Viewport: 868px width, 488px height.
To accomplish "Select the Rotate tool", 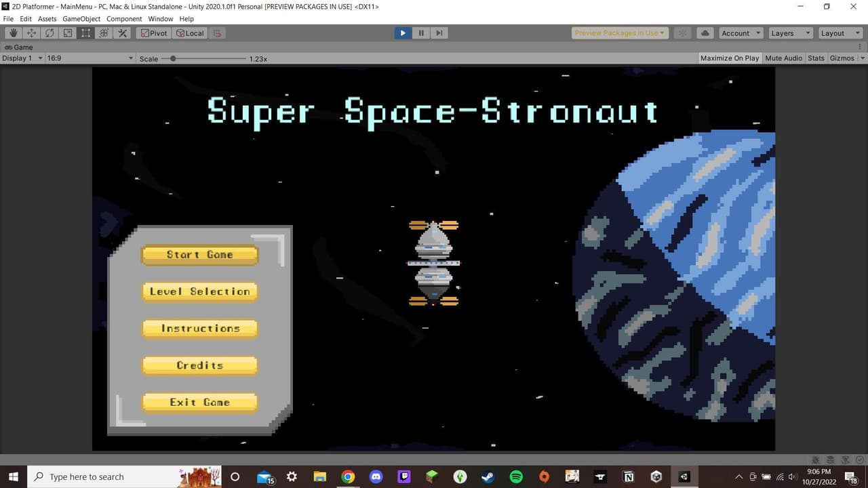I will coord(50,33).
